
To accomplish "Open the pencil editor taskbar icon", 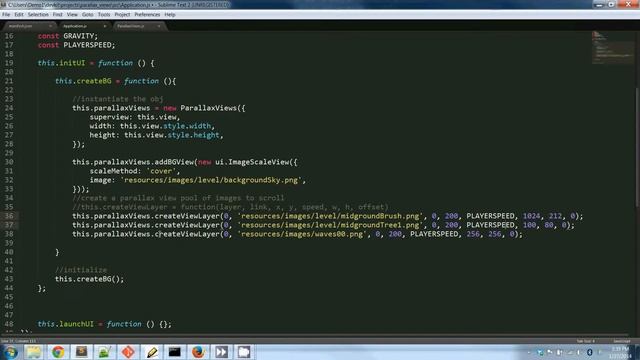I will point(152,352).
